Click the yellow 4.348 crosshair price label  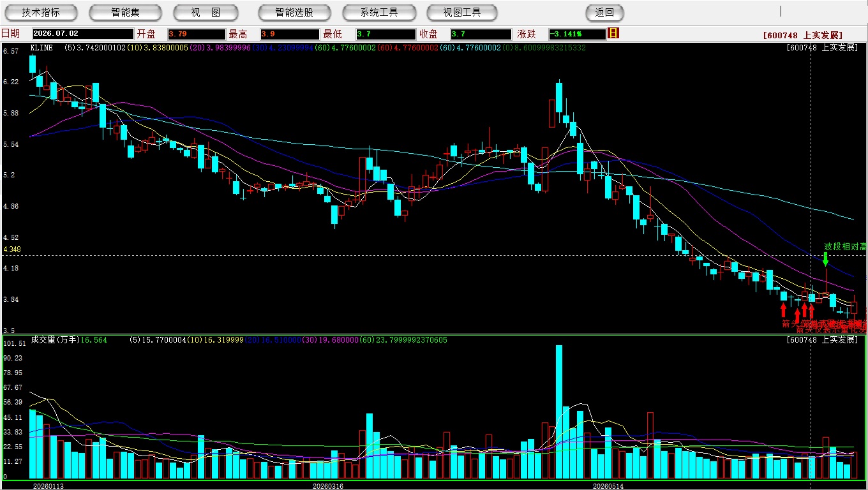coord(12,249)
